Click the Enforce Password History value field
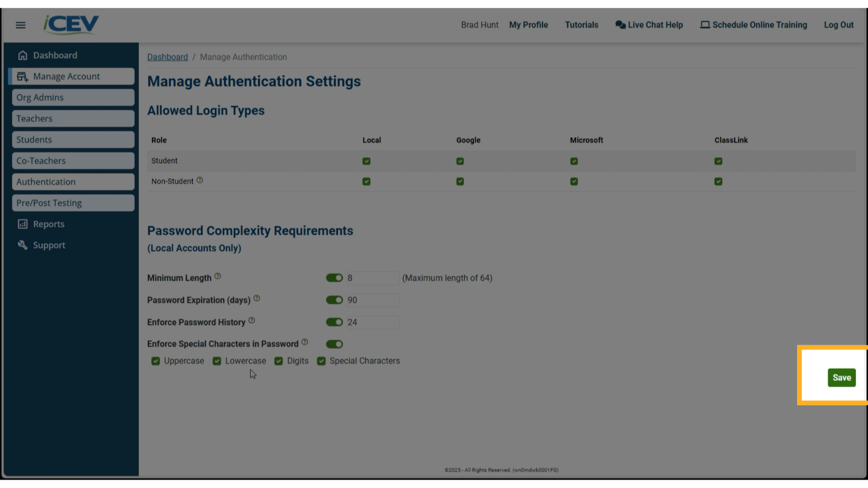868x488 pixels. coord(373,322)
